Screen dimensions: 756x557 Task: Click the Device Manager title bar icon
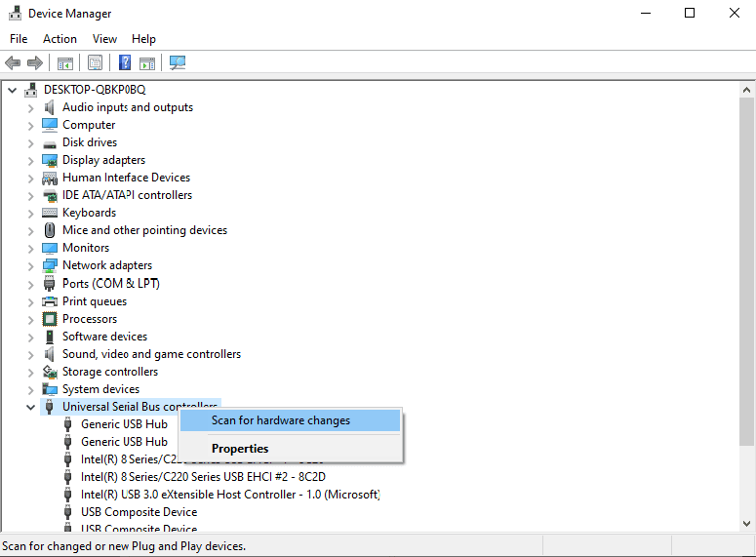click(15, 14)
